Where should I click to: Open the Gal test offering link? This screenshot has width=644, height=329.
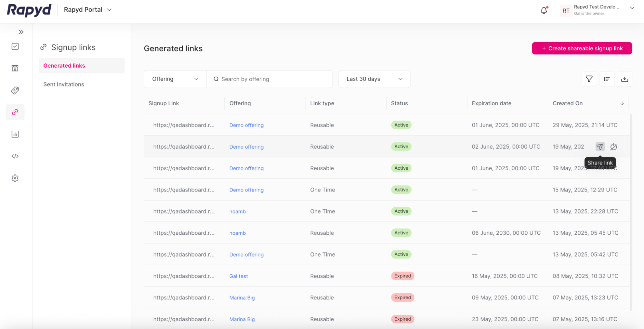(x=238, y=276)
